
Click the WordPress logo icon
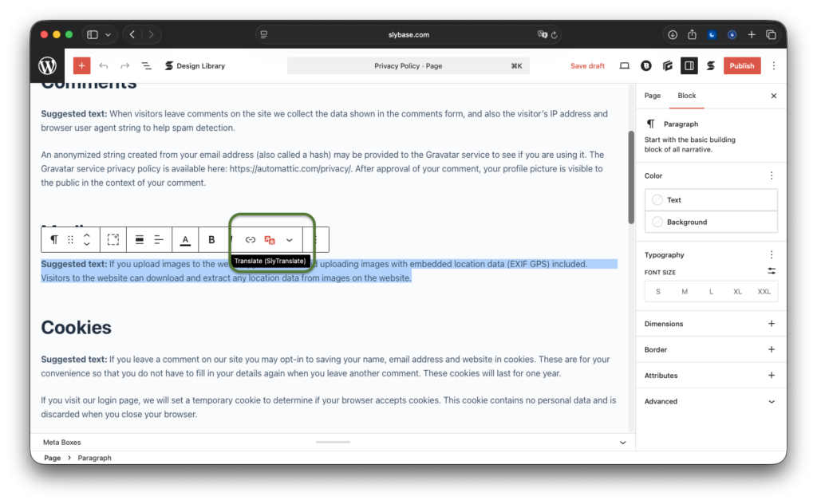tap(48, 66)
